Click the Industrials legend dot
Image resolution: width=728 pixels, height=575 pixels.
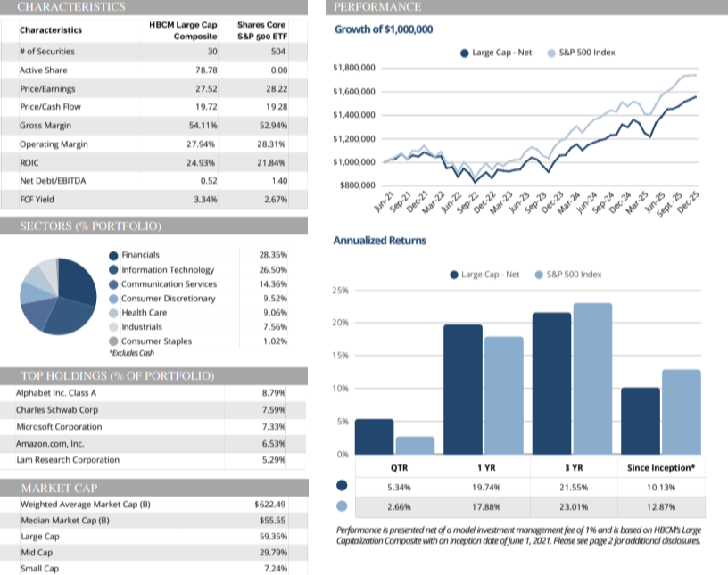pos(112,327)
